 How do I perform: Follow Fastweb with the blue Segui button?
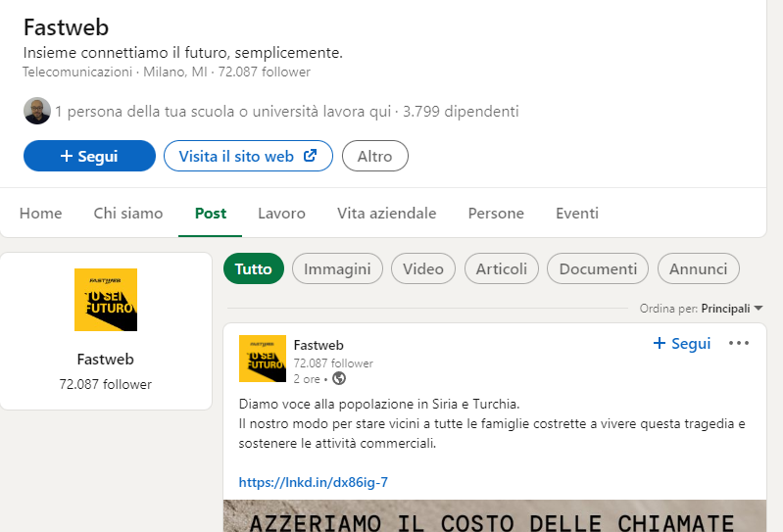pos(89,156)
